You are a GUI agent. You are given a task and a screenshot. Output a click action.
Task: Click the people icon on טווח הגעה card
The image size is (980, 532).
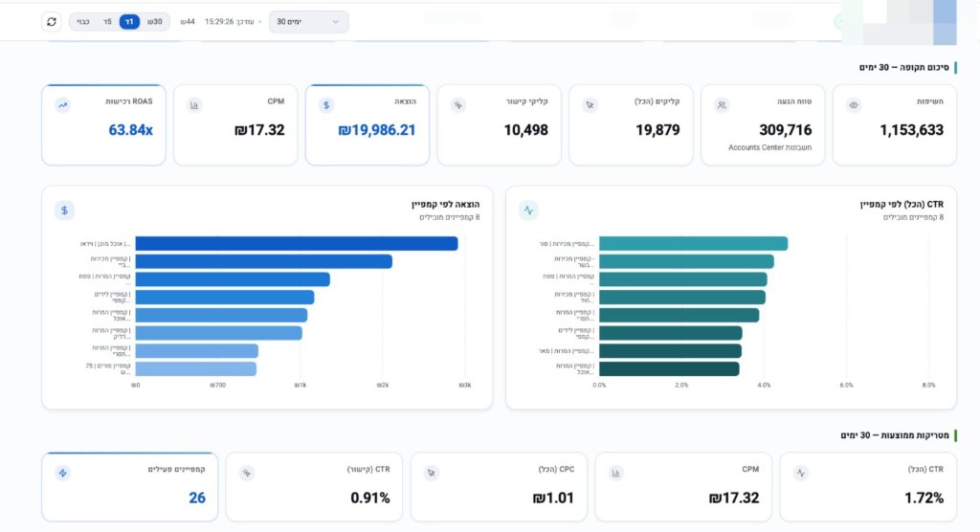click(722, 105)
